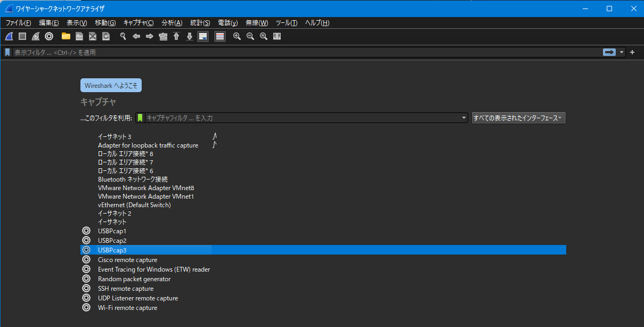
Task: Open the 電話(y) menu
Action: pos(228,23)
